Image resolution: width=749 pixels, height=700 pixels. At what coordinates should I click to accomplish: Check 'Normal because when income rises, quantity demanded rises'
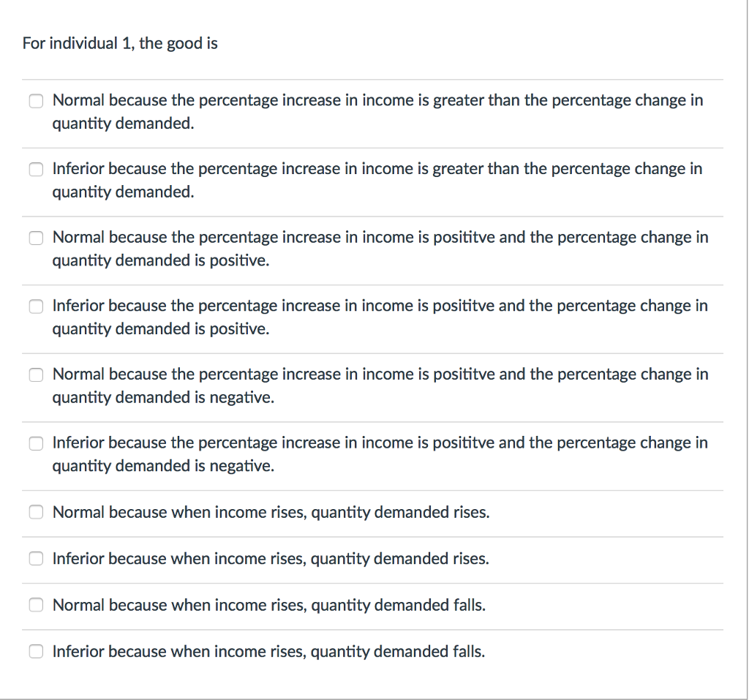pos(36,512)
